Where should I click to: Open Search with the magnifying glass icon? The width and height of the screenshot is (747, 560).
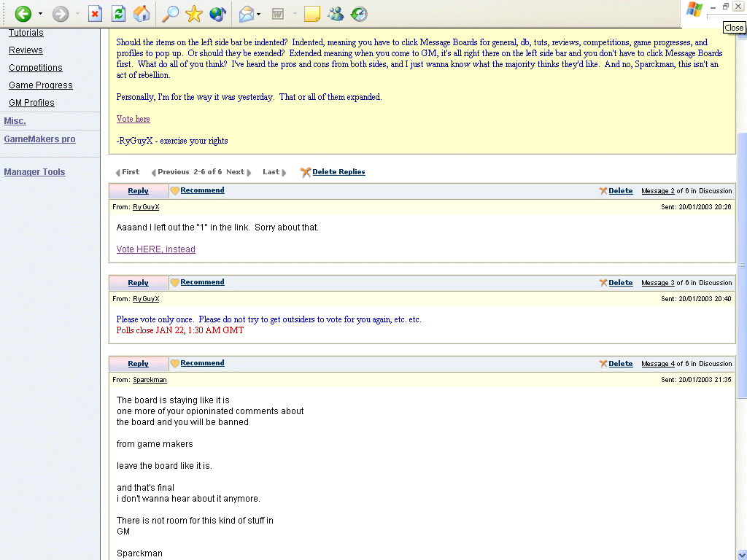click(x=170, y=14)
